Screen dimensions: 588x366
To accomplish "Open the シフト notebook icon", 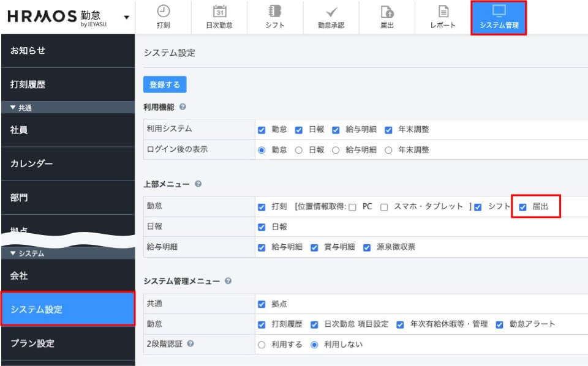I will 275,12.
